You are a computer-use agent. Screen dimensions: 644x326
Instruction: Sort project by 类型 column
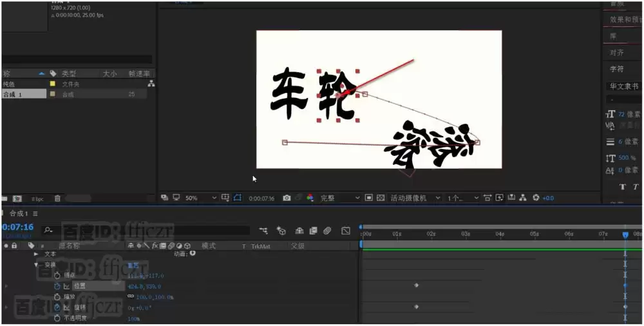point(69,73)
